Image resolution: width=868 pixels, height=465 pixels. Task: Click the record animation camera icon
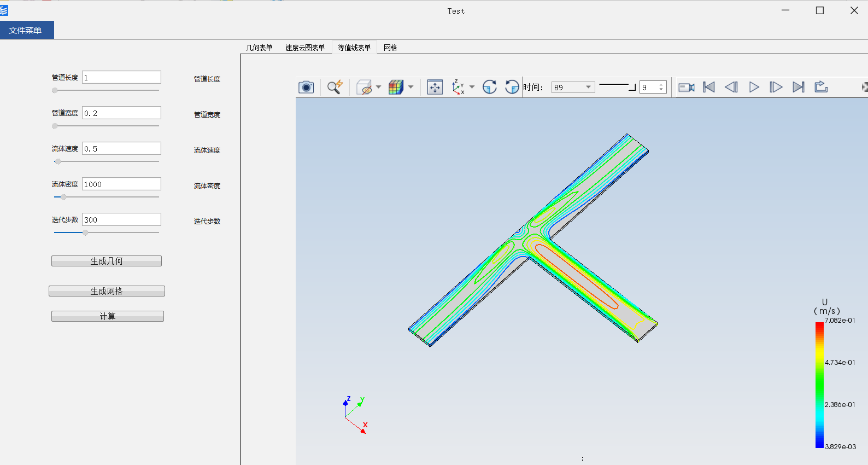point(687,87)
